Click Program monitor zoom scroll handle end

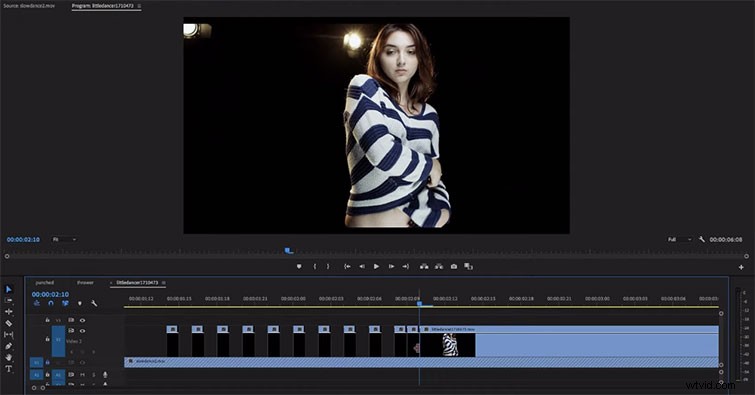point(746,256)
